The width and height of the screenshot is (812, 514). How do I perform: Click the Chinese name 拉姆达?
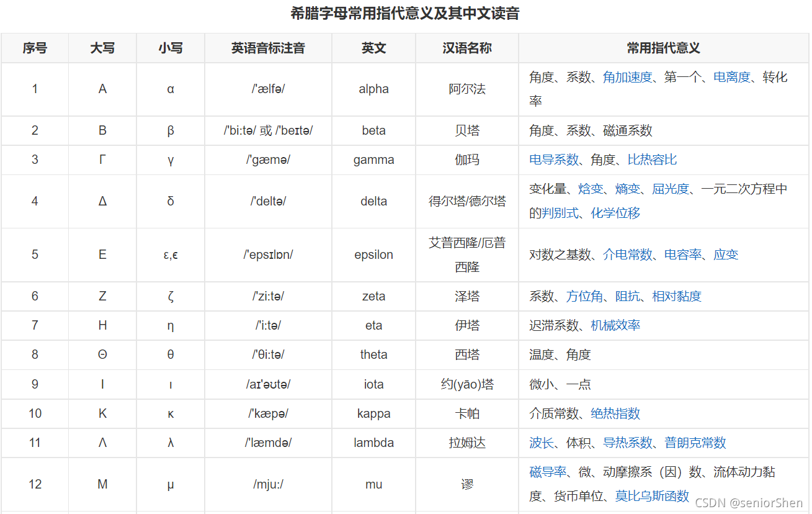(467, 443)
